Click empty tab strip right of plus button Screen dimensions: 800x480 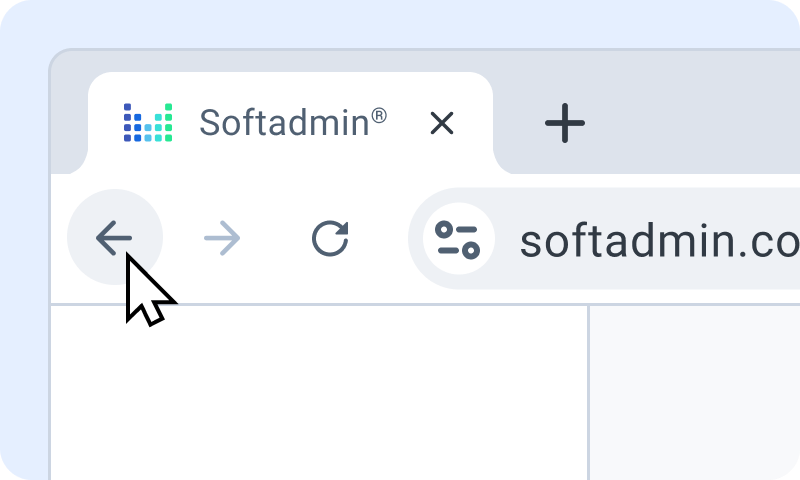pyautogui.click(x=700, y=120)
